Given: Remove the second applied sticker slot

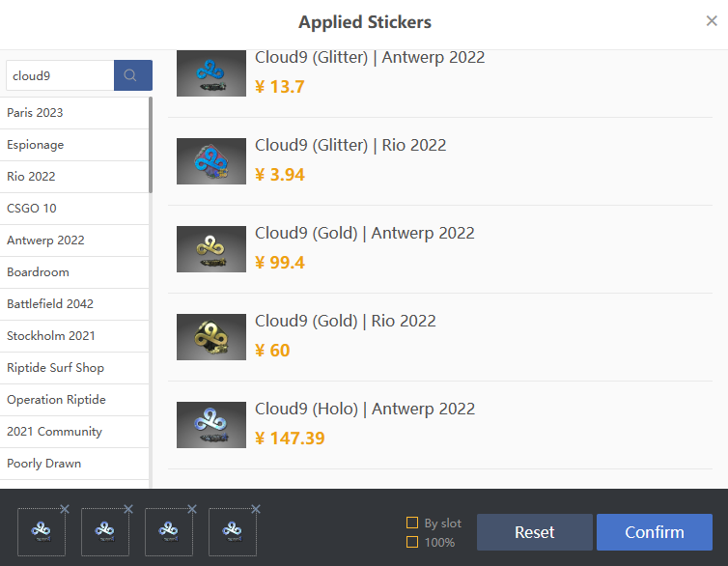Looking at the screenshot, I should (x=128, y=509).
